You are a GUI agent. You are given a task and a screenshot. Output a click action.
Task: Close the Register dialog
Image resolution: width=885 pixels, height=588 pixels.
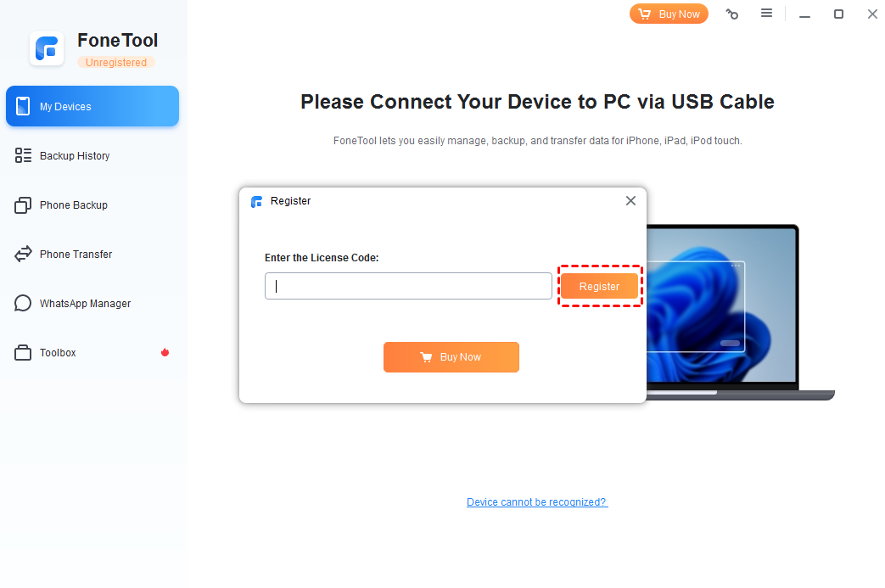pyautogui.click(x=630, y=201)
